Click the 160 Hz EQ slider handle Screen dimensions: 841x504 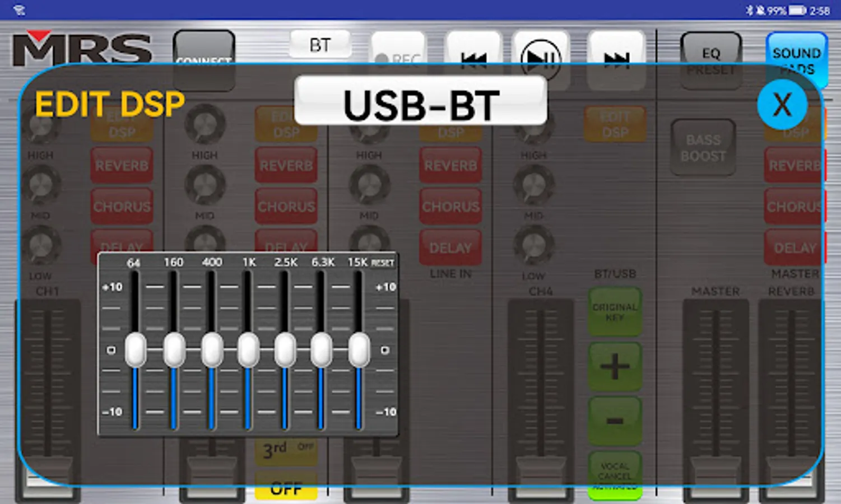pos(174,349)
